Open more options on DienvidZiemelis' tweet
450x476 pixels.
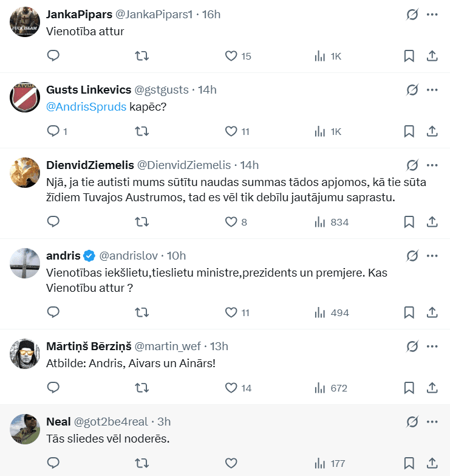click(x=432, y=165)
